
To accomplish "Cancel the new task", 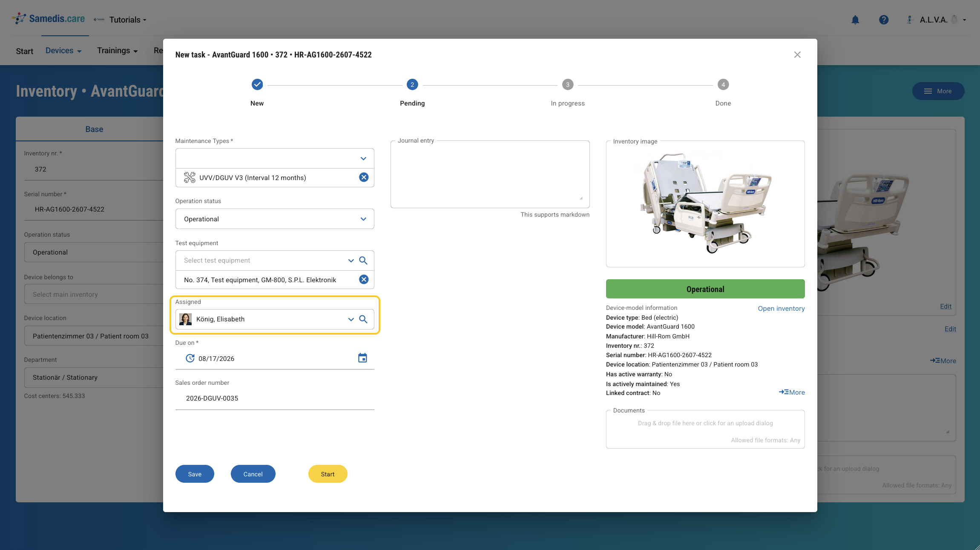I will [253, 474].
